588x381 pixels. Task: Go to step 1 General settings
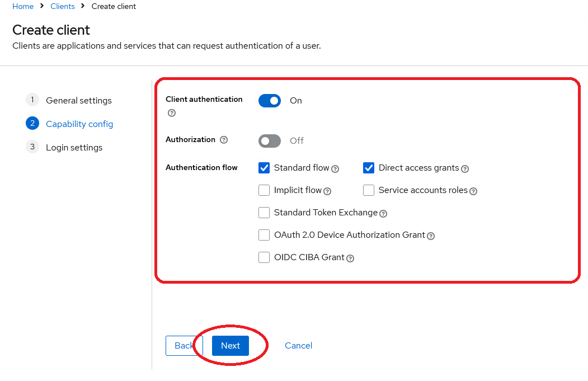(x=79, y=100)
